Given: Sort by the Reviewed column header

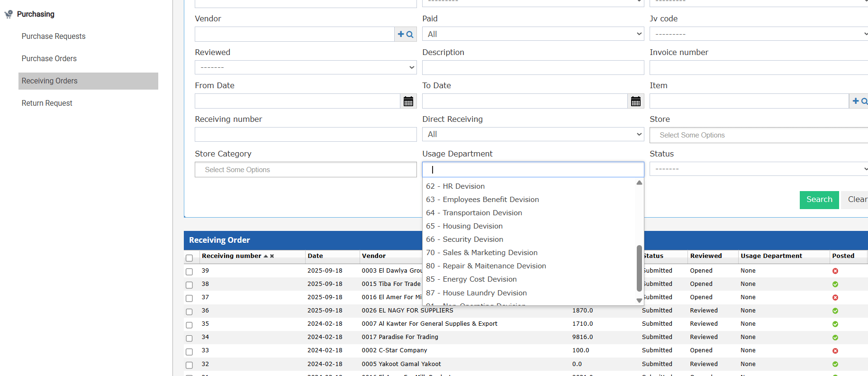Looking at the screenshot, I should tap(706, 256).
